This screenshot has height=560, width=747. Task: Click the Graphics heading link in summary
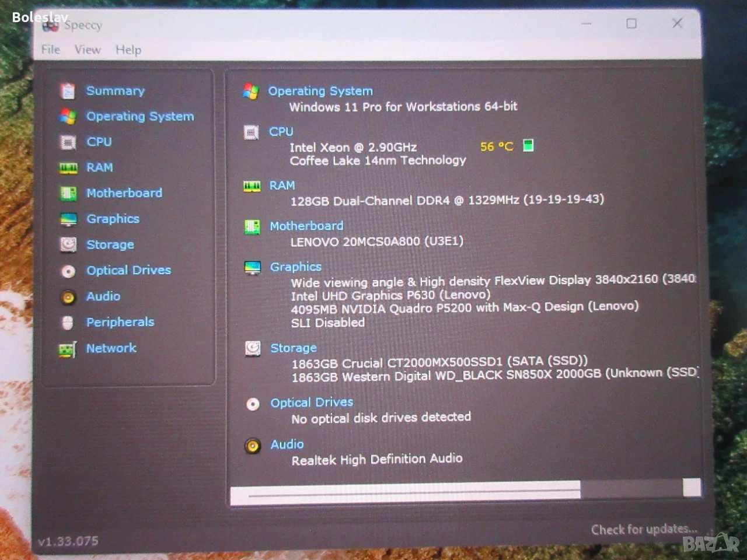click(296, 267)
